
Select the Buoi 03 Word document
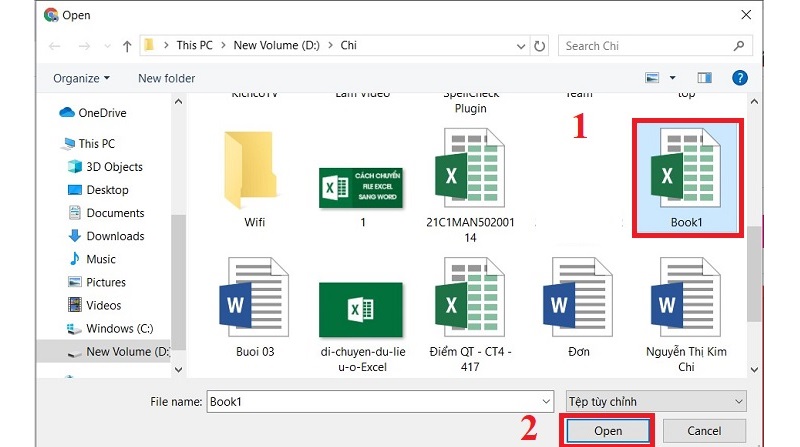(x=254, y=305)
